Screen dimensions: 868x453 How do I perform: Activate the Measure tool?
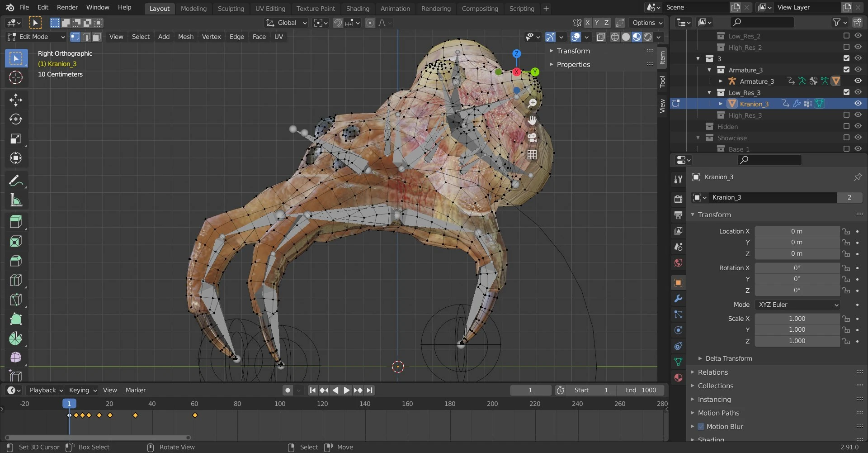tap(16, 200)
